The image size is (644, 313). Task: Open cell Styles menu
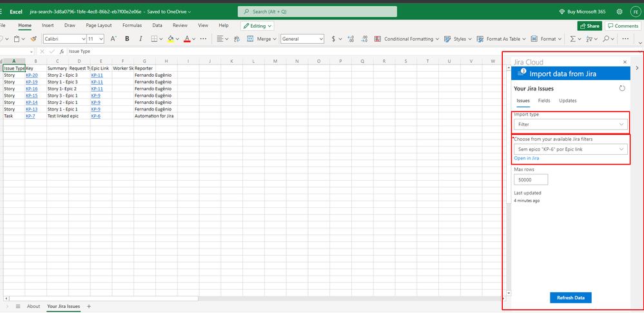point(459,39)
